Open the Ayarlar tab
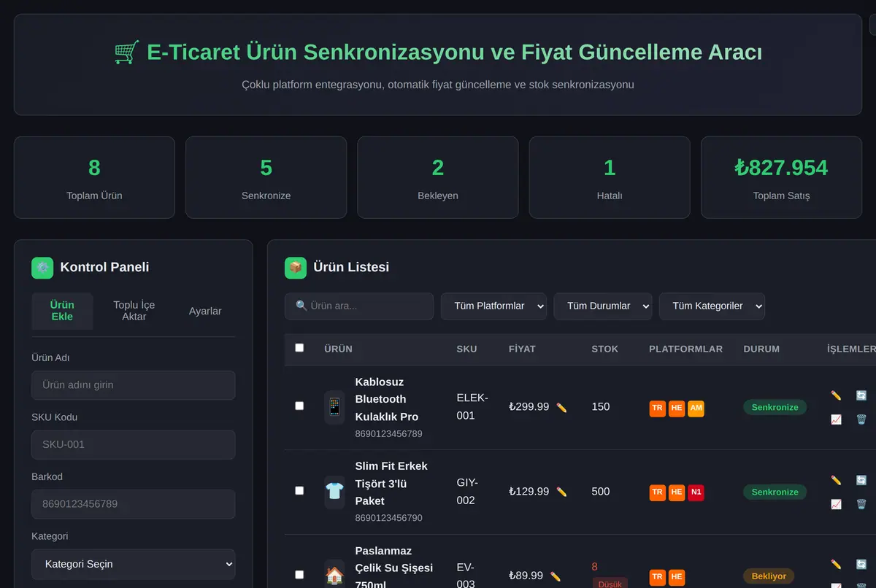Image resolution: width=876 pixels, height=588 pixels. (205, 311)
